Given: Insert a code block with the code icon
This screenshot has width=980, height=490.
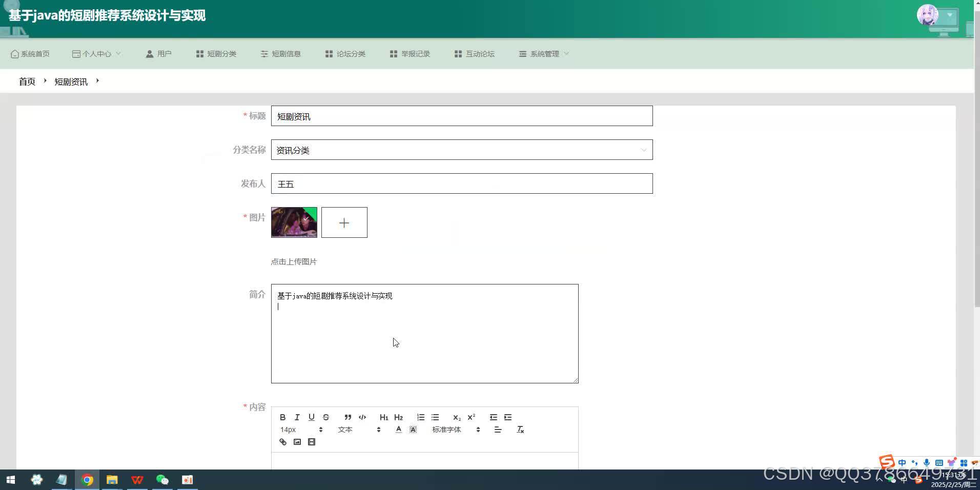Looking at the screenshot, I should [362, 417].
